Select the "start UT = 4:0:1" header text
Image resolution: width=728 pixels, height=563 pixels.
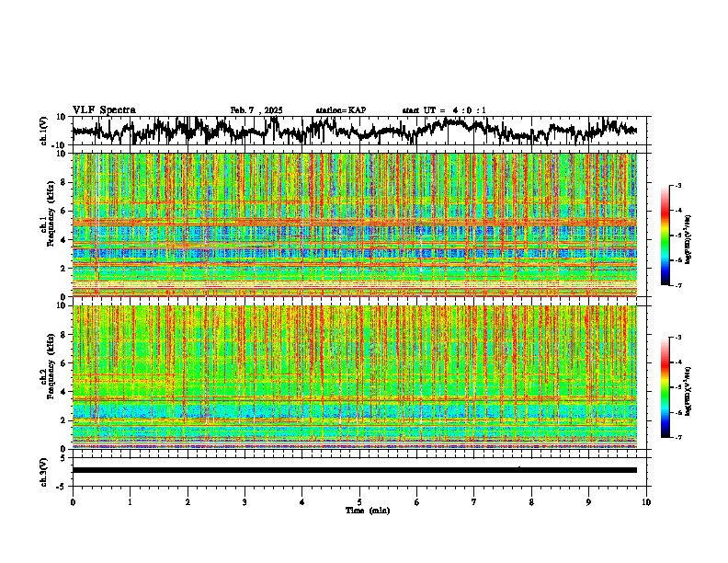click(444, 110)
